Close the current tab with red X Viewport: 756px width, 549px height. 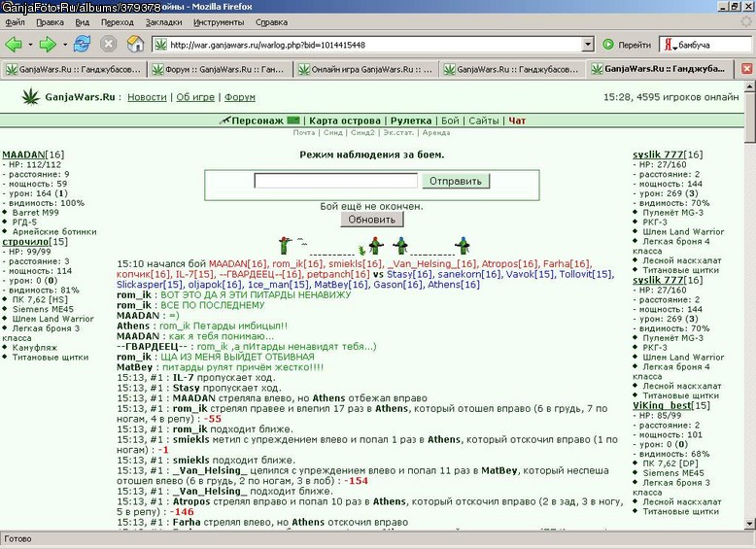pyautogui.click(x=746, y=69)
